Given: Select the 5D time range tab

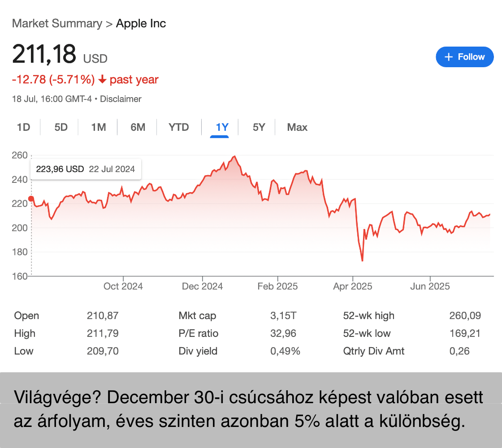Looking at the screenshot, I should tap(61, 127).
